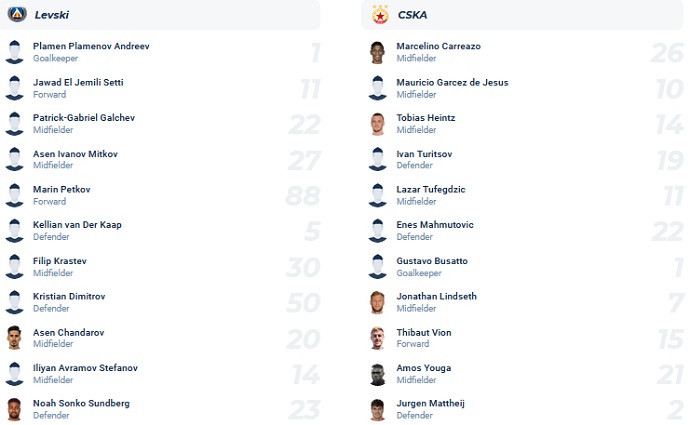The image size is (690, 425).
Task: Click the placeholder avatar for Plamen Plamenov Andreev
Action: pos(14,52)
